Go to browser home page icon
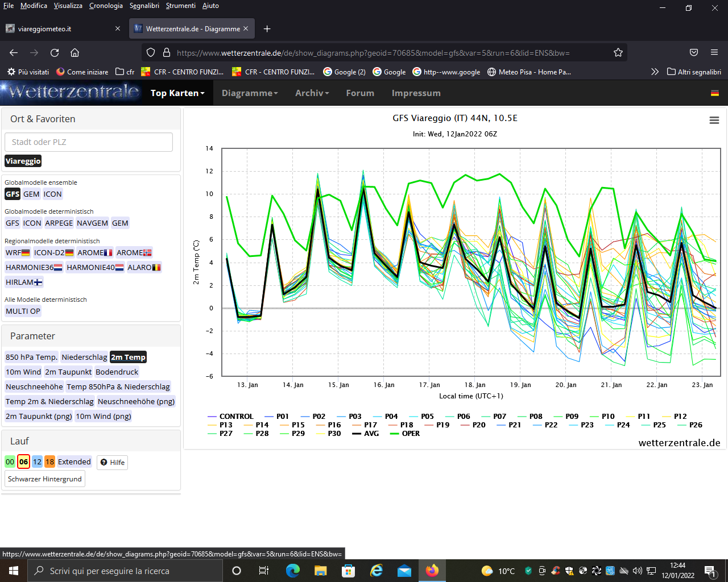This screenshot has height=582, width=728. click(75, 53)
